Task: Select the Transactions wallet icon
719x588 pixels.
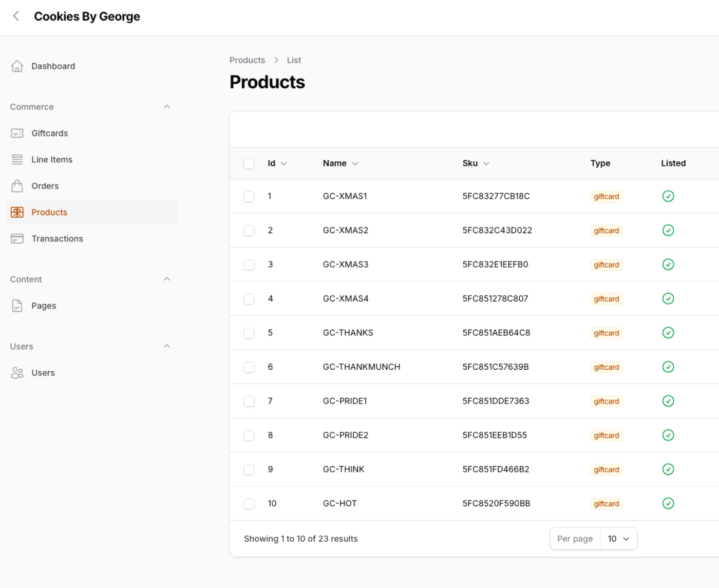Action: 17,238
